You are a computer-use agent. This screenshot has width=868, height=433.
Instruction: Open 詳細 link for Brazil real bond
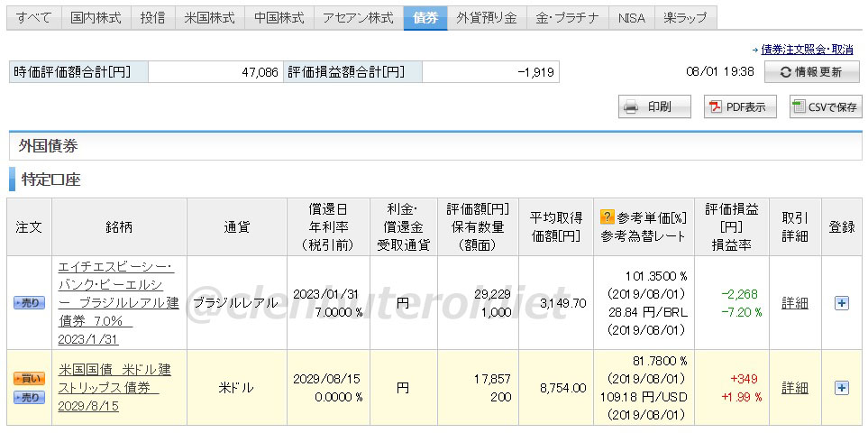click(x=795, y=303)
